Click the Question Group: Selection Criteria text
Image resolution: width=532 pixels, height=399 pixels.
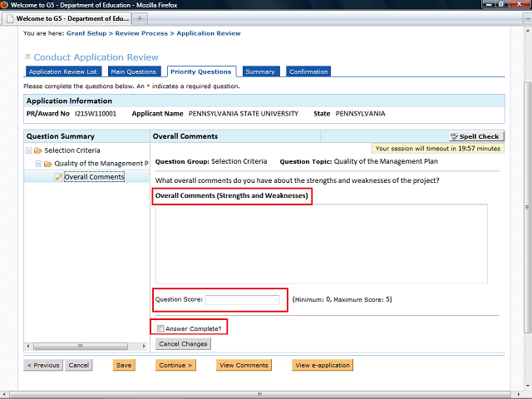click(x=211, y=161)
